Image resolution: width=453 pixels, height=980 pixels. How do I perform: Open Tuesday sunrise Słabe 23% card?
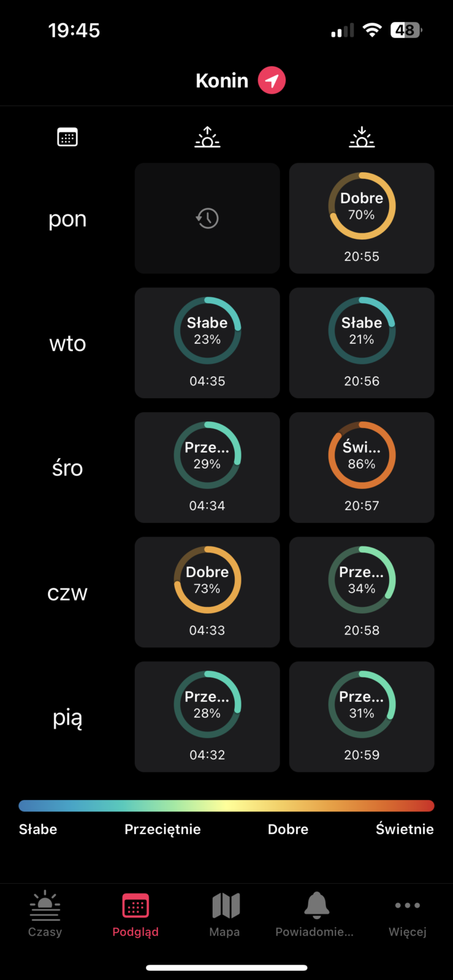(207, 343)
